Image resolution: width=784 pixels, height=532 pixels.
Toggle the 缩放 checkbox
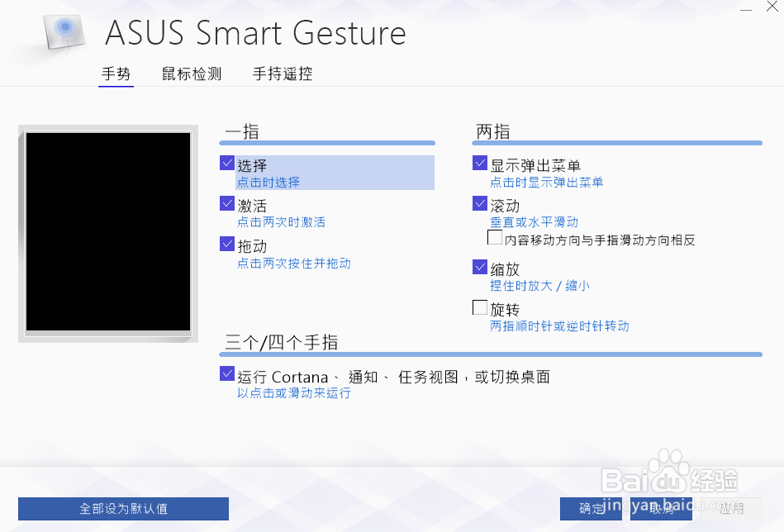(480, 267)
